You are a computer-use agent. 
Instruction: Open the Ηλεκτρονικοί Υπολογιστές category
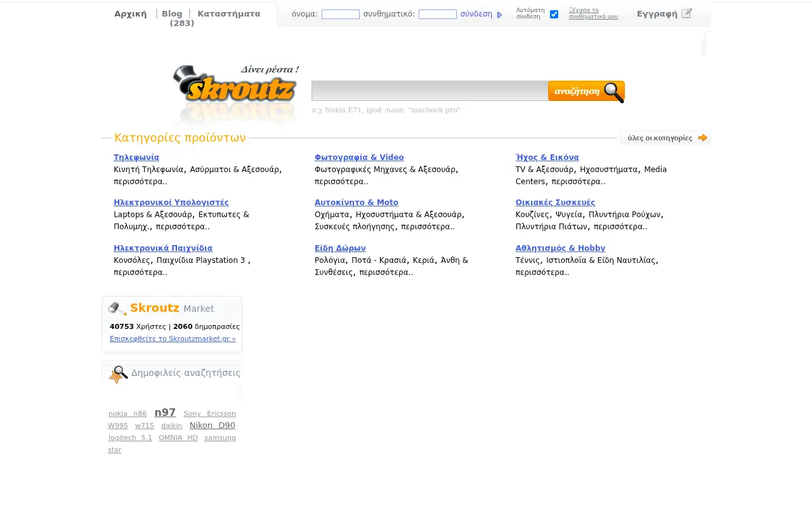pos(171,203)
